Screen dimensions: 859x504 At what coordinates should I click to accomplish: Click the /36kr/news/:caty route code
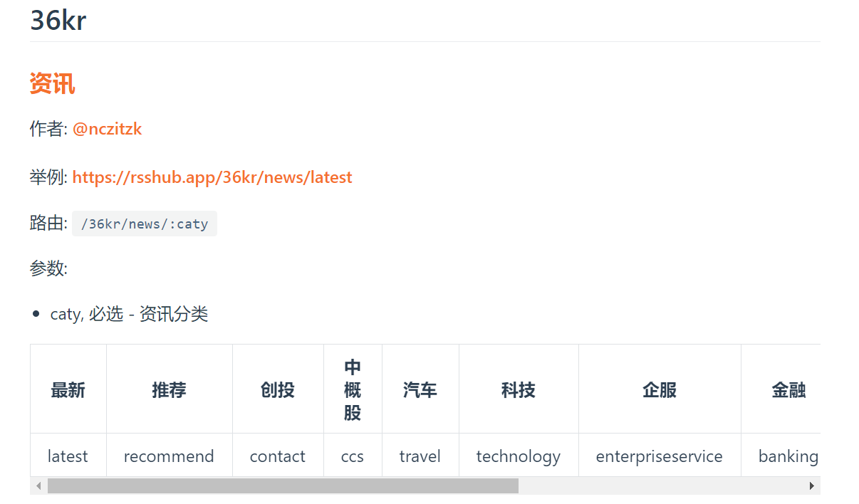click(x=145, y=224)
